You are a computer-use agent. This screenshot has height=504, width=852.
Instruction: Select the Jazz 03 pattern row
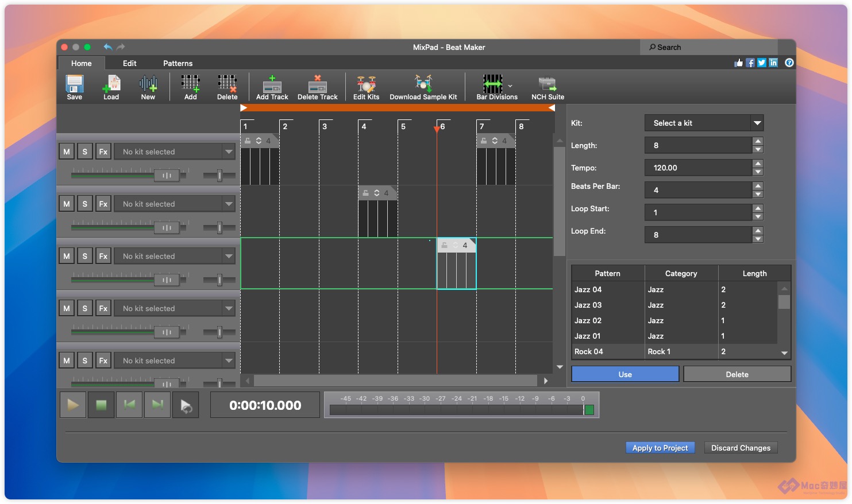click(x=674, y=305)
